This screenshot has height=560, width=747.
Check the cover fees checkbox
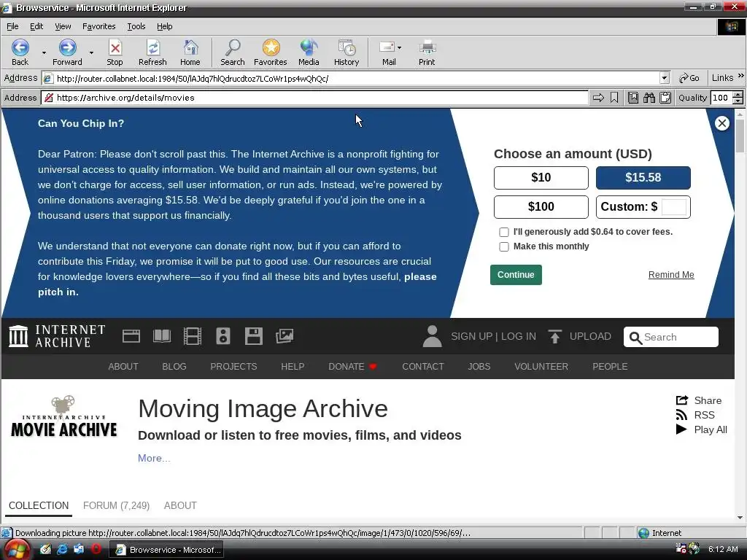504,232
